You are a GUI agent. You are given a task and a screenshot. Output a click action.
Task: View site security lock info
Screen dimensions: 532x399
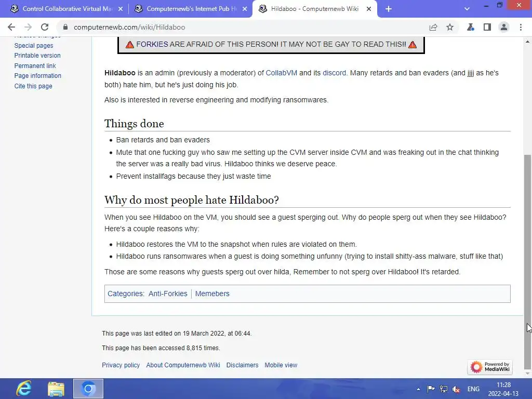pyautogui.click(x=65, y=27)
